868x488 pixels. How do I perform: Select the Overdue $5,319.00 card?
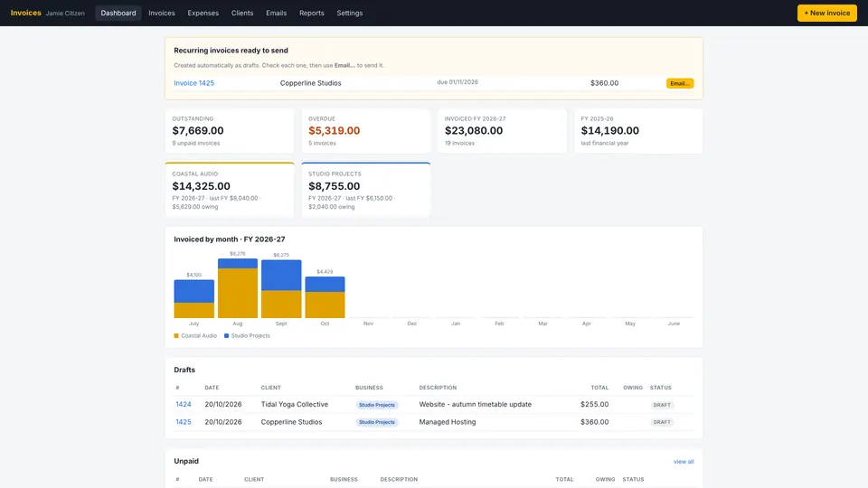(366, 130)
